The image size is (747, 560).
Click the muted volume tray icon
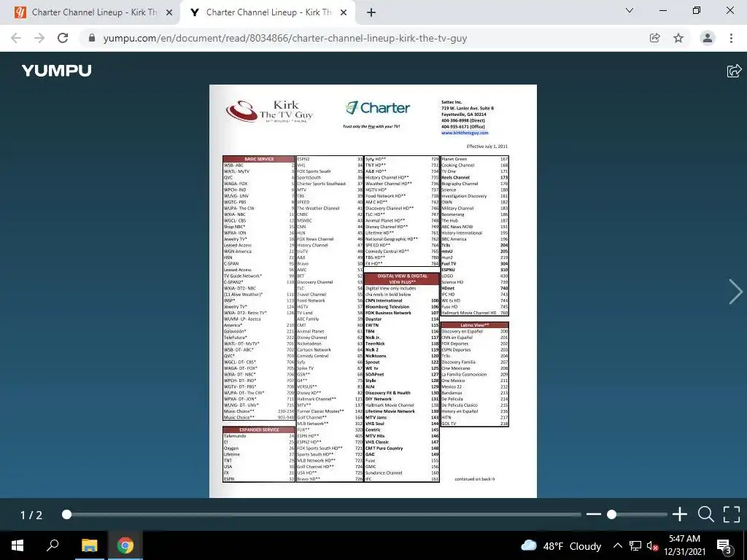[652, 545]
